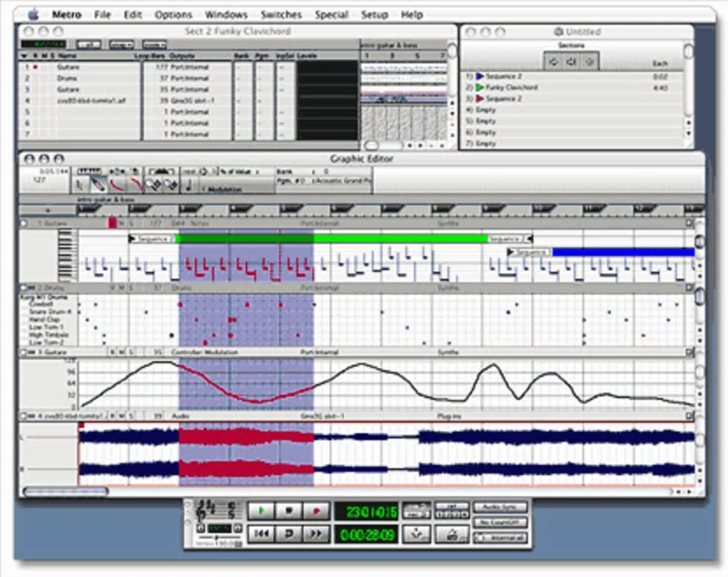Choose the first magnifier zoom tool
The image size is (728, 577).
(153, 185)
